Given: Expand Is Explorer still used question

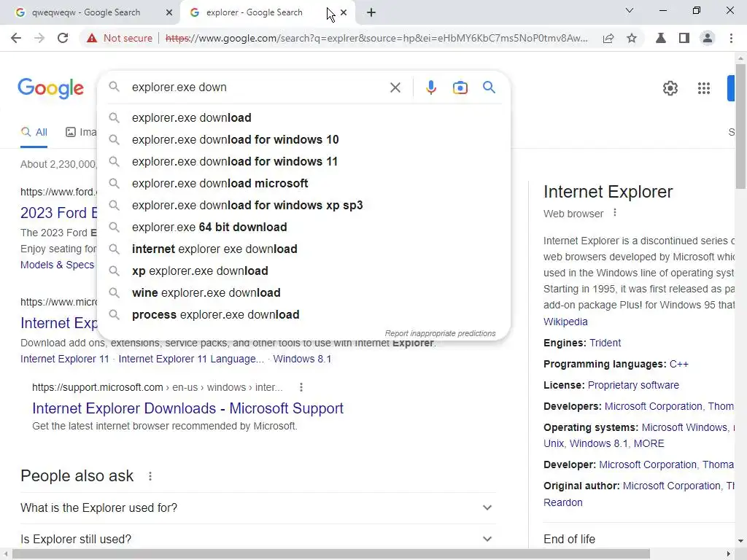Looking at the screenshot, I should [258, 539].
